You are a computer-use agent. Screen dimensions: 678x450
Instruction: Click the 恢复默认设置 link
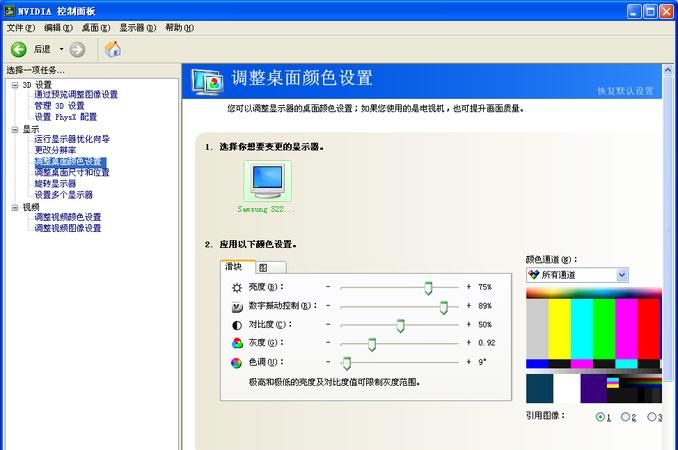[x=625, y=91]
